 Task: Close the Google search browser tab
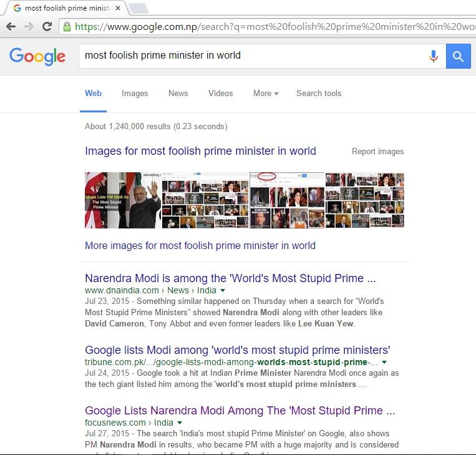118,8
